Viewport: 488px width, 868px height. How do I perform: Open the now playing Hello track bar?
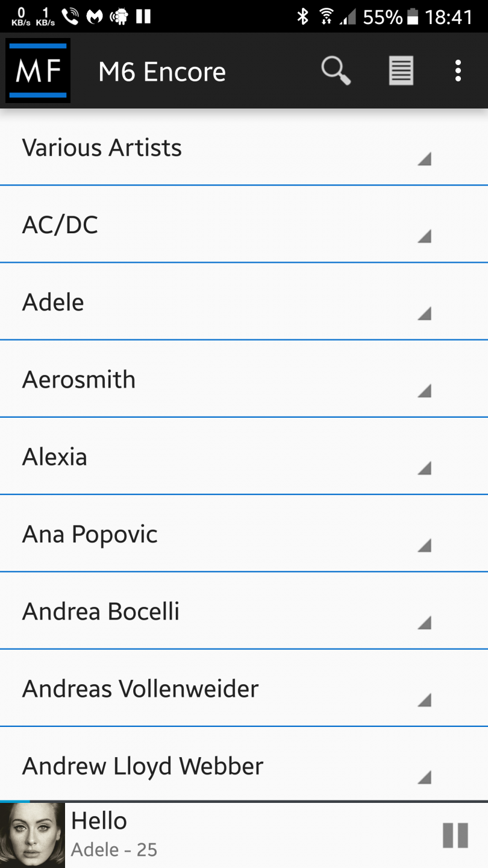[241, 835]
